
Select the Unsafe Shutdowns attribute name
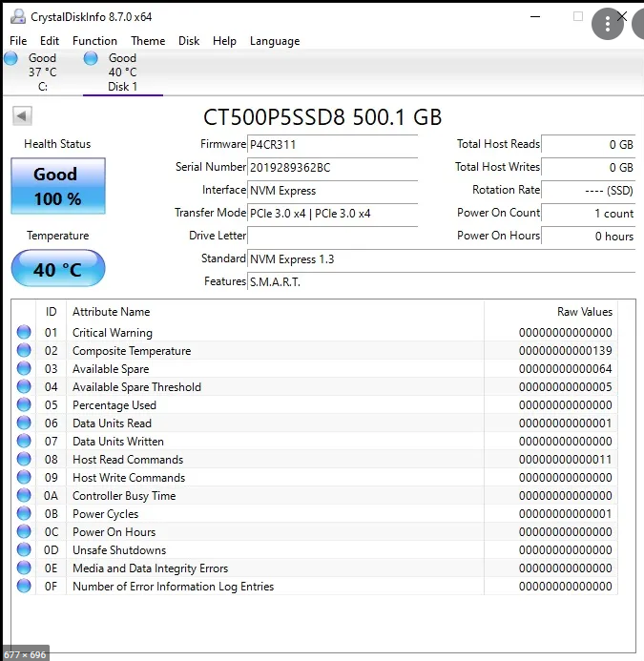point(119,550)
